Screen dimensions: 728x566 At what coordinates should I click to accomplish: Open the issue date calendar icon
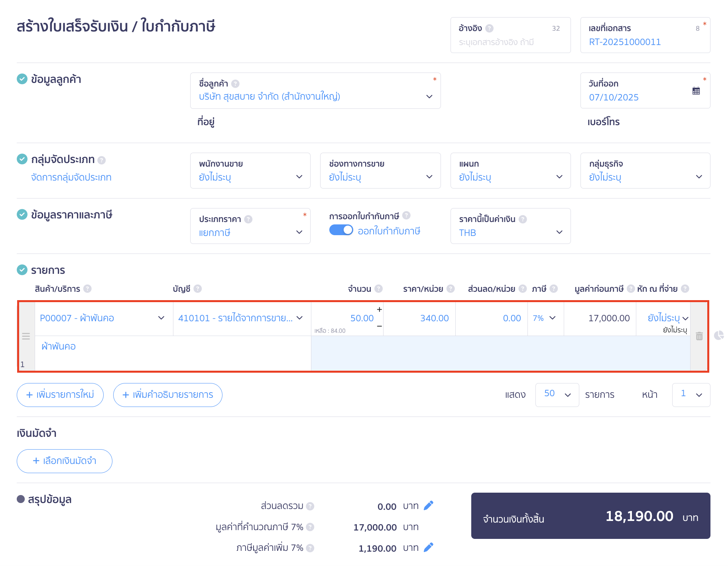coord(696,91)
